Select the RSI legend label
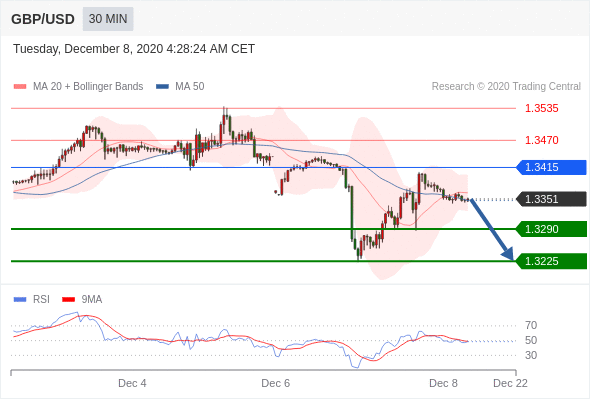 [41, 300]
